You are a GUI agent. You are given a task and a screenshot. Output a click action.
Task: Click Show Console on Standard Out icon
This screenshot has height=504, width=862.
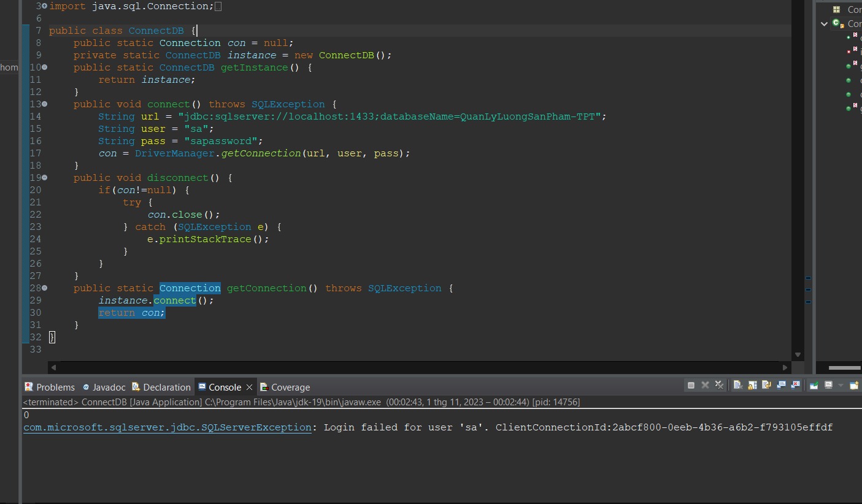point(781,386)
